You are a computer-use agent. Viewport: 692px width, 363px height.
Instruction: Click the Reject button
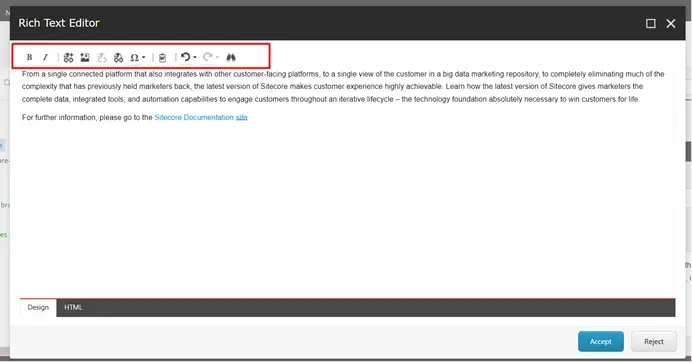coord(654,341)
